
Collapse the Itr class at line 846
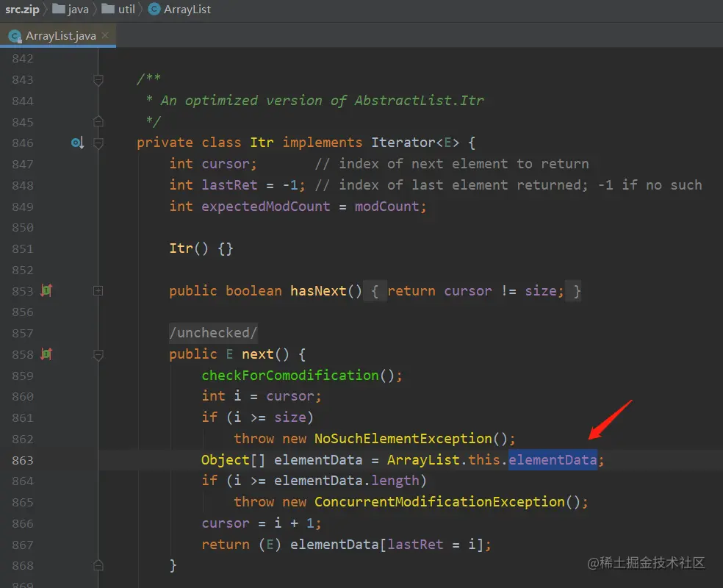[x=98, y=143]
